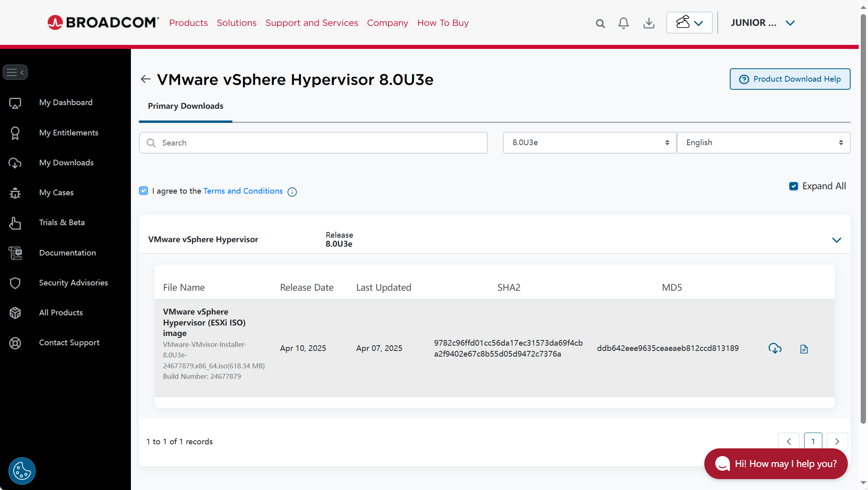The width and height of the screenshot is (868, 490).
Task: Click the Terms and Conditions info icon
Action: pos(292,192)
